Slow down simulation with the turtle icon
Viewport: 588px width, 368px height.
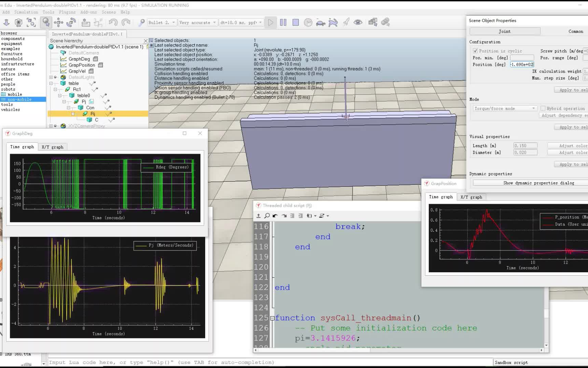[321, 23]
